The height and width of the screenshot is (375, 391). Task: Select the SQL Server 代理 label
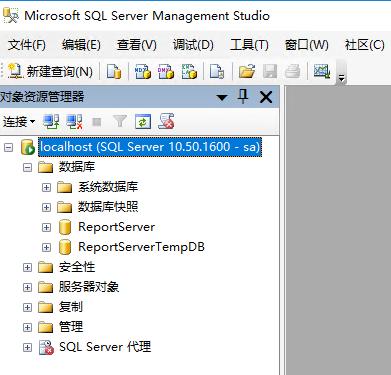pyautogui.click(x=105, y=347)
